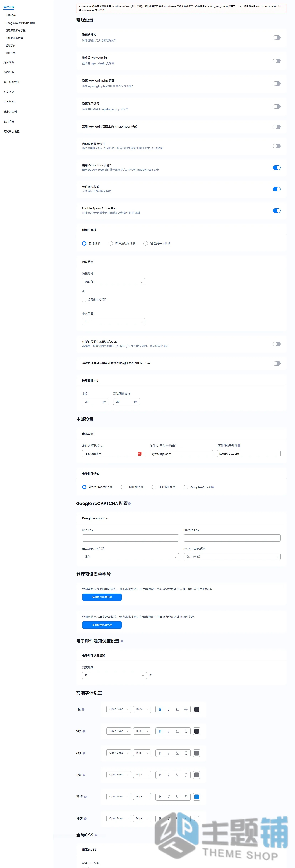Click help icon beside 电子邮件通知调度设置 heading
The image size is (295, 868).
pos(122,641)
